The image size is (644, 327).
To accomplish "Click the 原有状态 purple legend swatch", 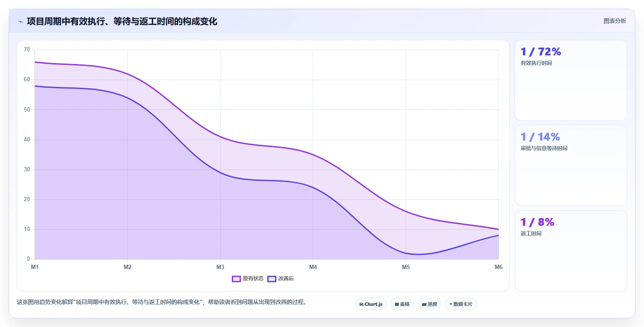I will coord(236,279).
